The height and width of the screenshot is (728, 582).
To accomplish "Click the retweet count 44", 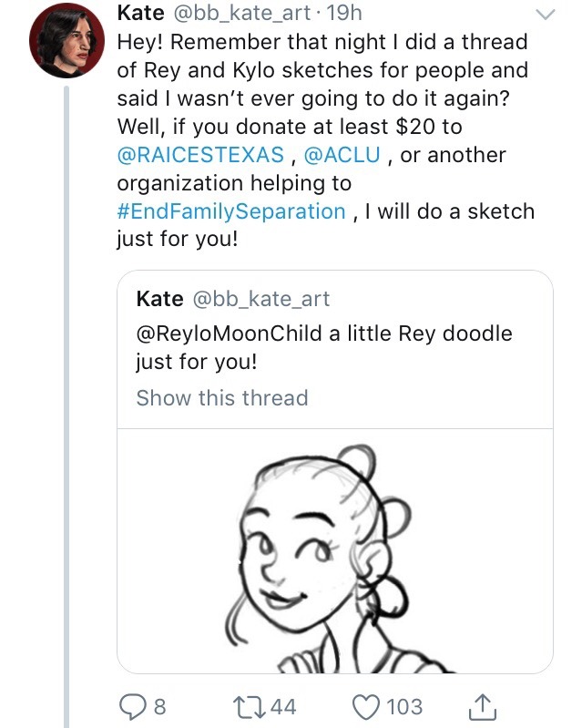I will click(x=283, y=706).
